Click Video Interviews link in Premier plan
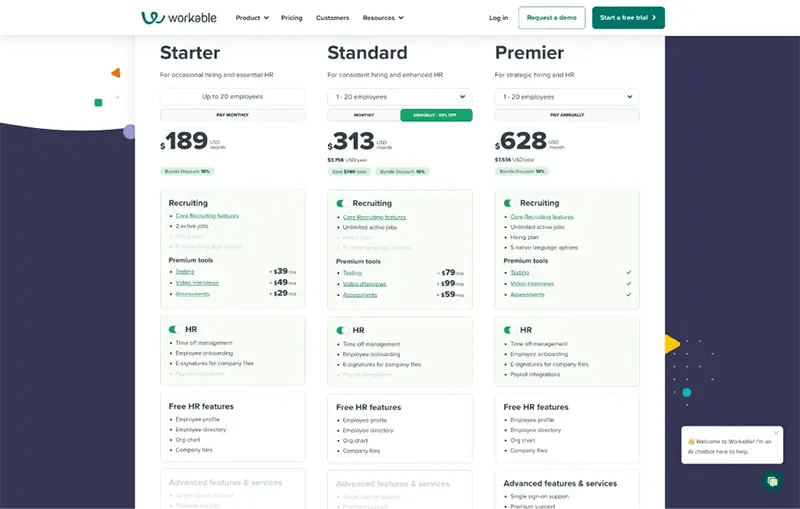This screenshot has width=800, height=509. (x=532, y=284)
